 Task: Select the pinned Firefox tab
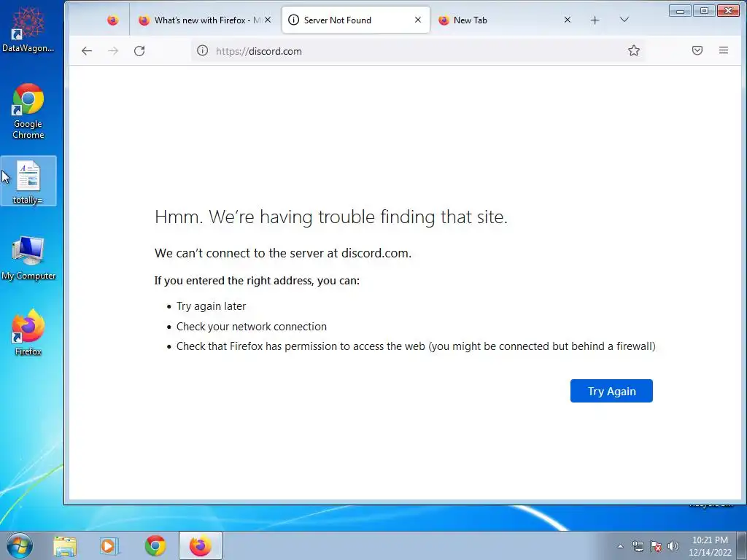coord(113,20)
